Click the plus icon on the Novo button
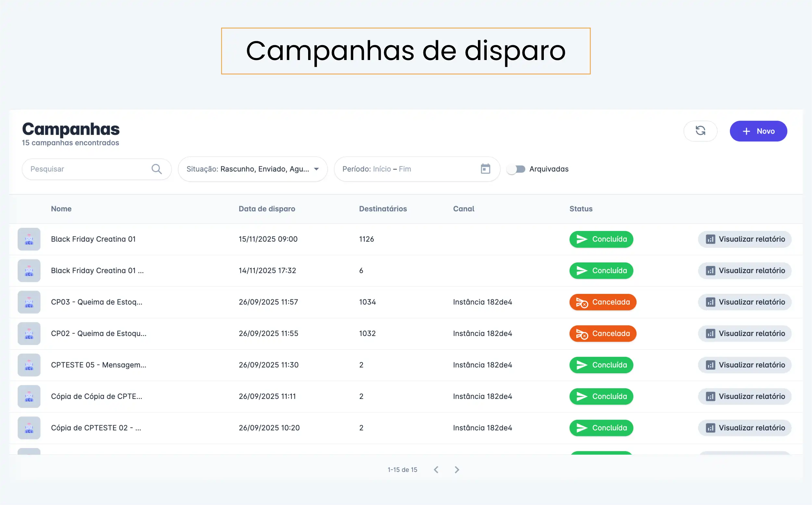Screen dimensions: 812x505 pyautogui.click(x=746, y=131)
